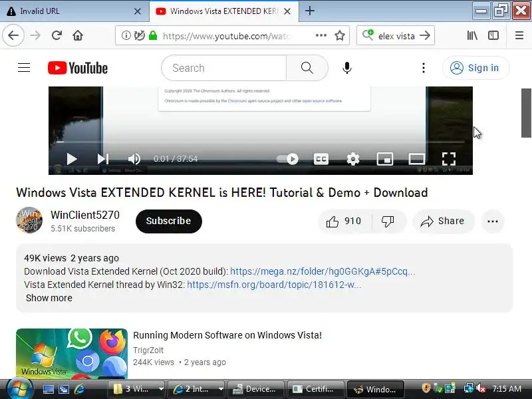Open the WinClient5270 channel avatar
The width and height of the screenshot is (532, 399).
pos(29,220)
